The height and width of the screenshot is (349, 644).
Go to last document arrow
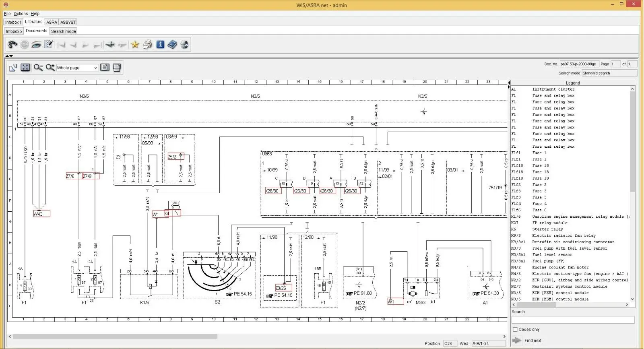click(x=97, y=45)
